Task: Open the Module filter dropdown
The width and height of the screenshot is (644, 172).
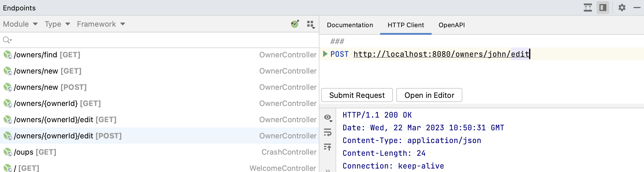Action: (x=20, y=24)
